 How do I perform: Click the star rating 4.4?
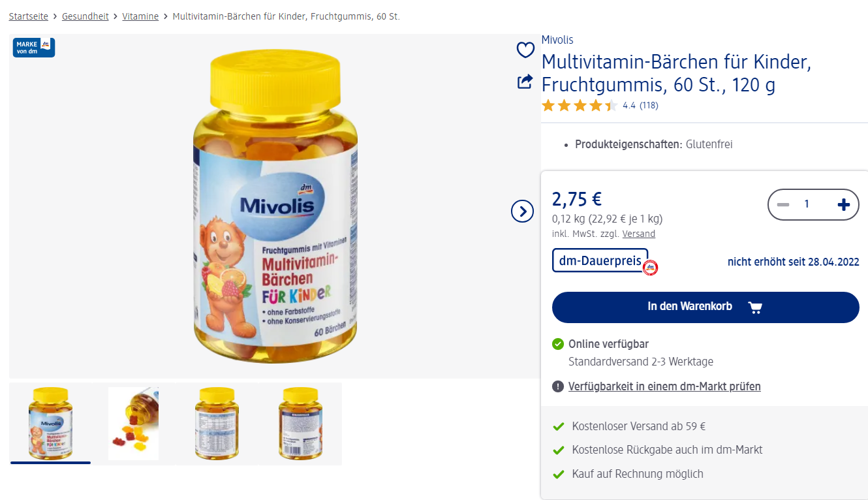[x=579, y=106]
